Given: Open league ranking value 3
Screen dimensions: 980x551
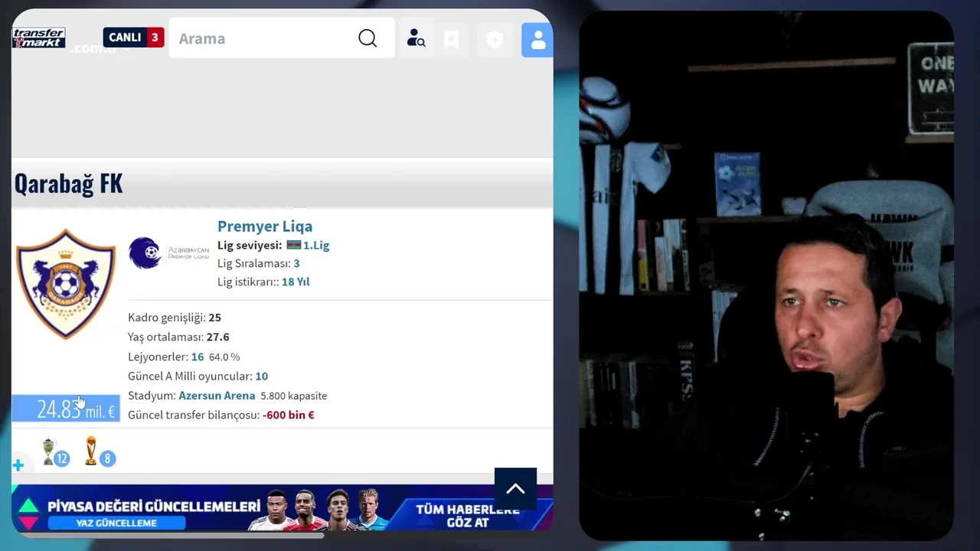Looking at the screenshot, I should click(x=296, y=263).
